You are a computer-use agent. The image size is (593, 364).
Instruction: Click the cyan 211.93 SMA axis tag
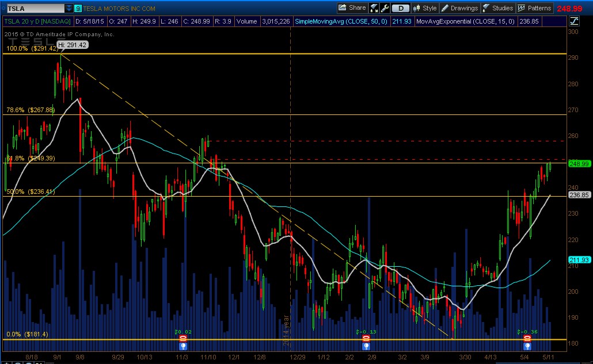pyautogui.click(x=579, y=260)
